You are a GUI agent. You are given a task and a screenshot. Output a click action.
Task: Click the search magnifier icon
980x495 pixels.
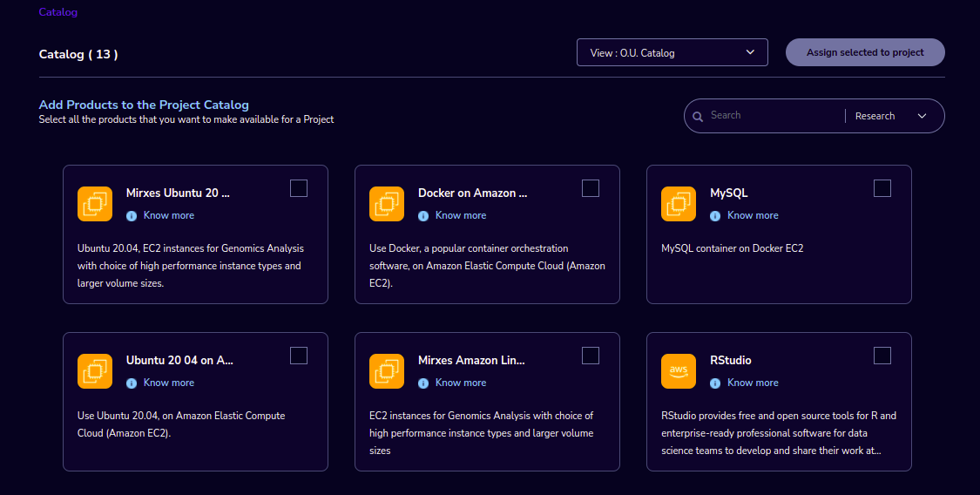(698, 116)
